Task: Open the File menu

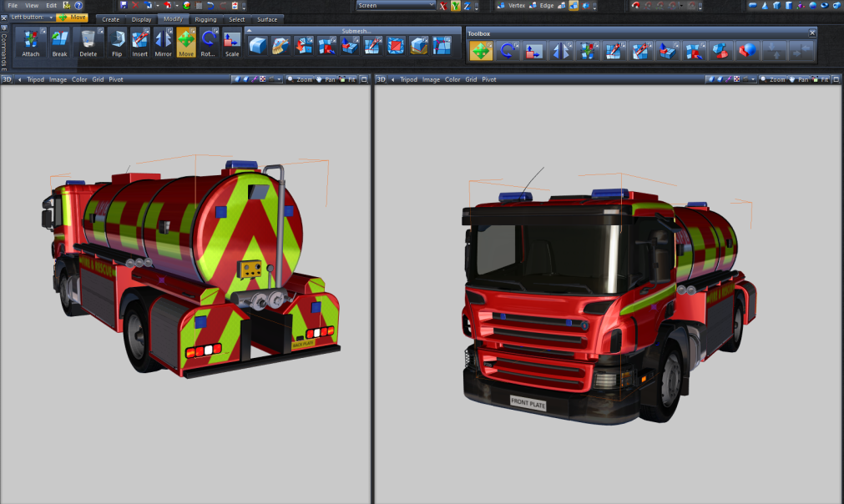Action: pyautogui.click(x=13, y=6)
